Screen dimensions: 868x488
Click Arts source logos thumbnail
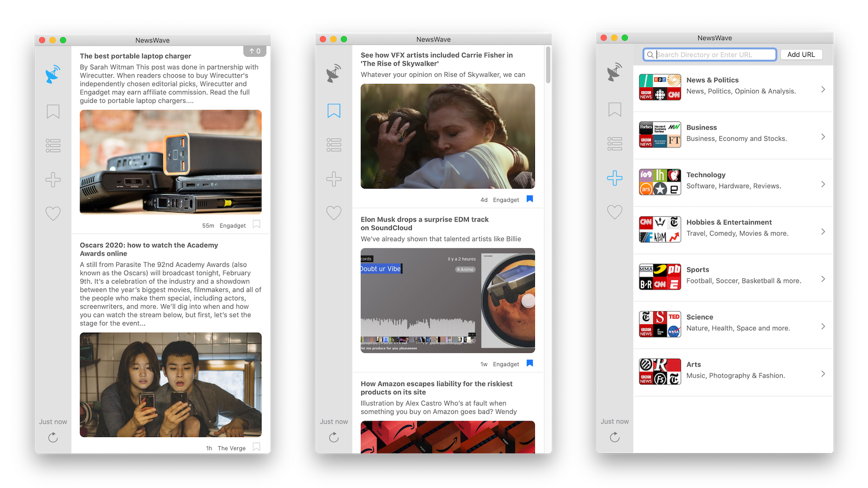coord(660,372)
